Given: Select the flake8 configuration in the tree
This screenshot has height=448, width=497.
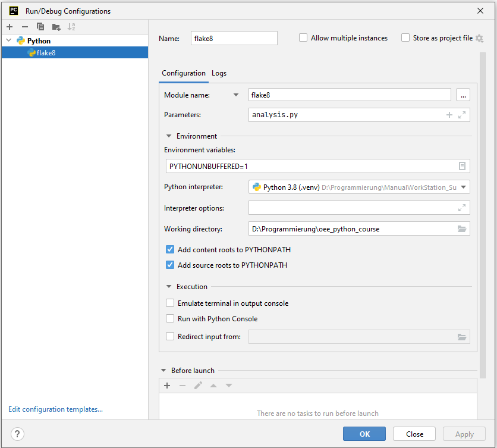Looking at the screenshot, I should (x=46, y=52).
